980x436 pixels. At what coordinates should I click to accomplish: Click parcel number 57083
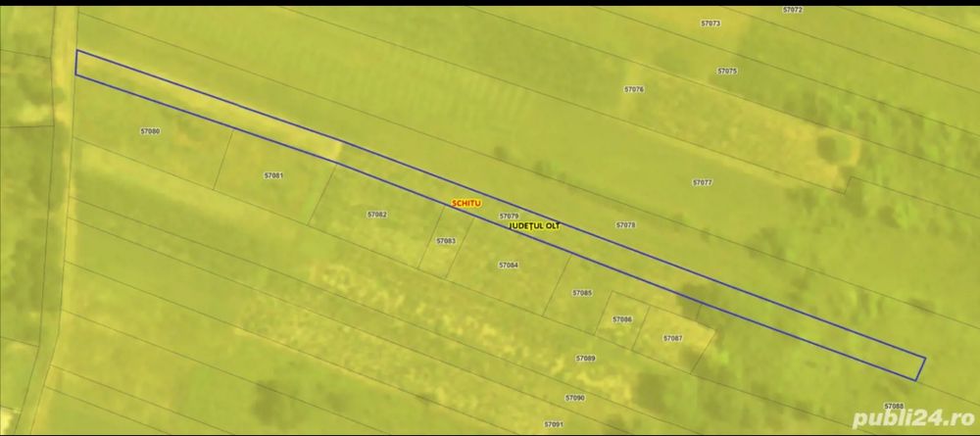click(446, 240)
